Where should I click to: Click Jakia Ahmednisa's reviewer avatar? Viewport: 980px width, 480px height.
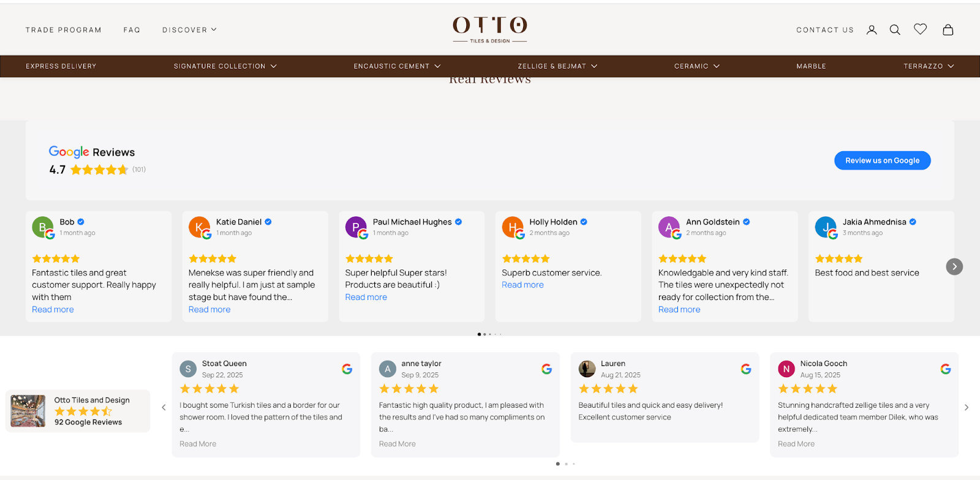[826, 227]
